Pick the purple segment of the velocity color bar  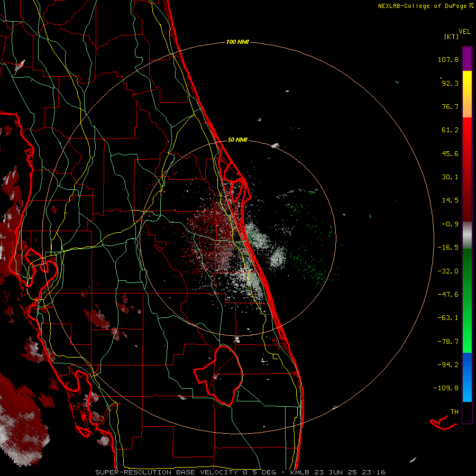pyautogui.click(x=467, y=59)
